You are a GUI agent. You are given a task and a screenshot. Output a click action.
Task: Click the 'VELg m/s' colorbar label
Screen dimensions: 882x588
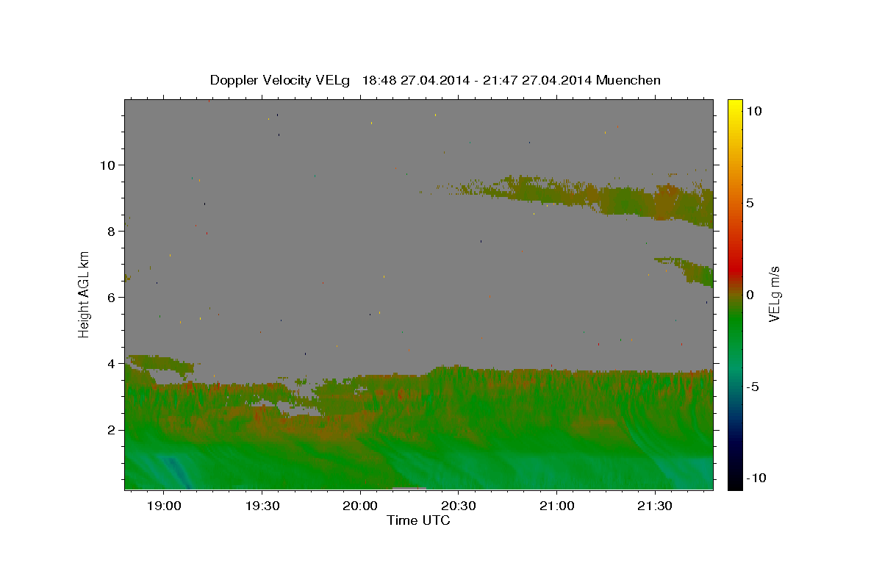point(774,294)
